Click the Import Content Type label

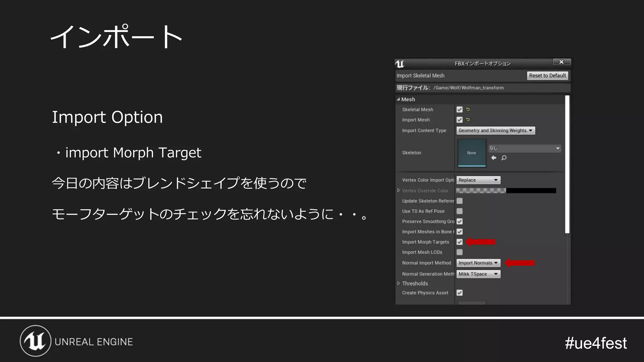(x=424, y=130)
